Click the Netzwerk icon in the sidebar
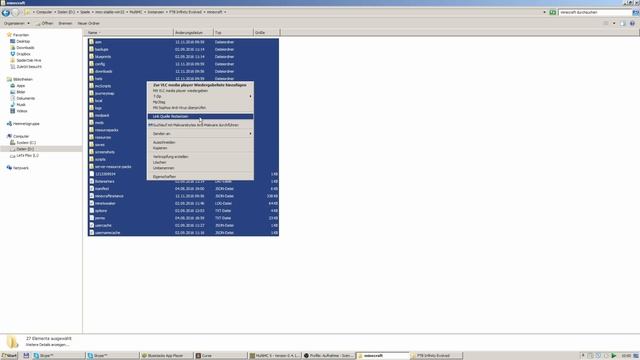640x360 pixels. pyautogui.click(x=9, y=168)
